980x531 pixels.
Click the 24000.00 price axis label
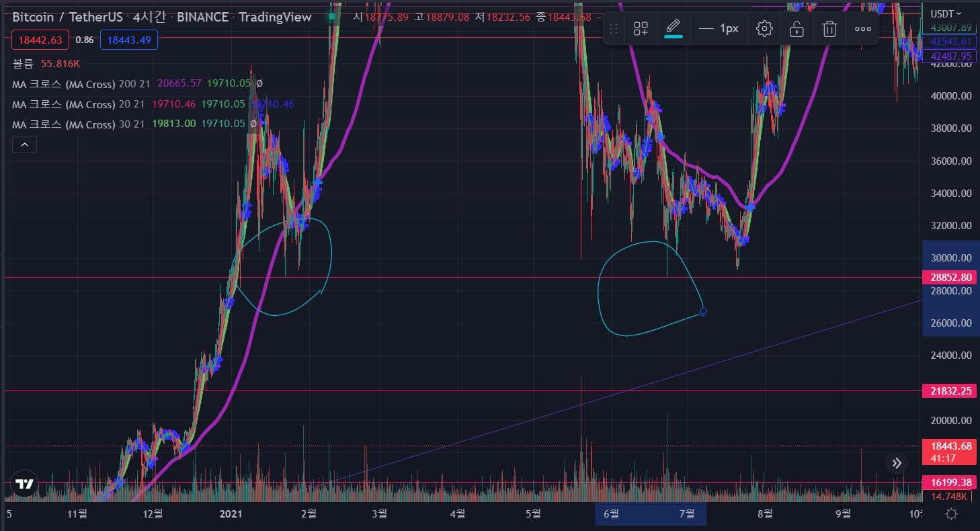[x=950, y=356]
